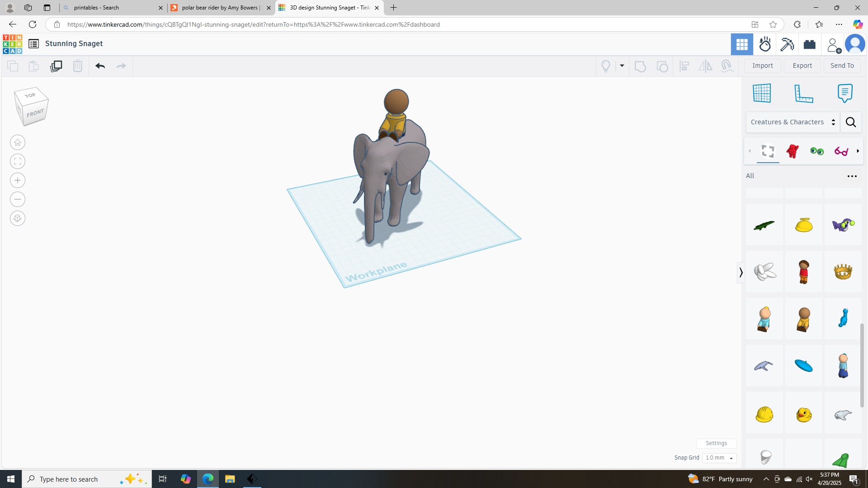Select the yellow hard hat shape
This screenshot has height=488, width=868.
764,413
